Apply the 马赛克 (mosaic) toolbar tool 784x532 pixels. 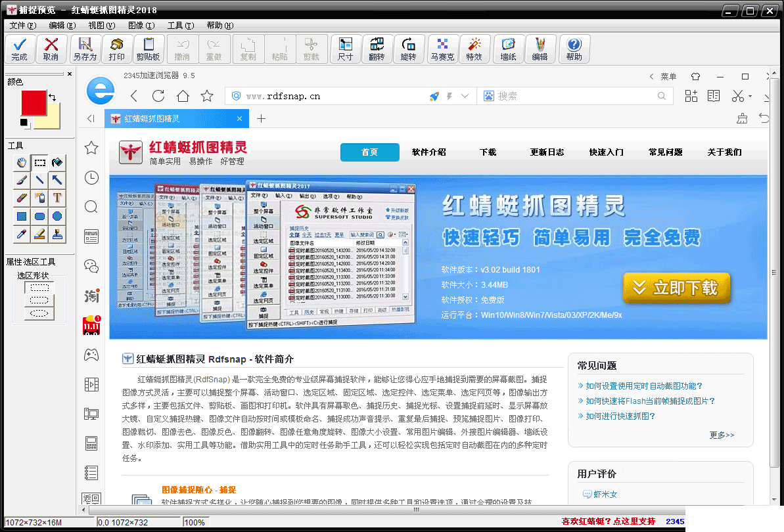(x=442, y=49)
